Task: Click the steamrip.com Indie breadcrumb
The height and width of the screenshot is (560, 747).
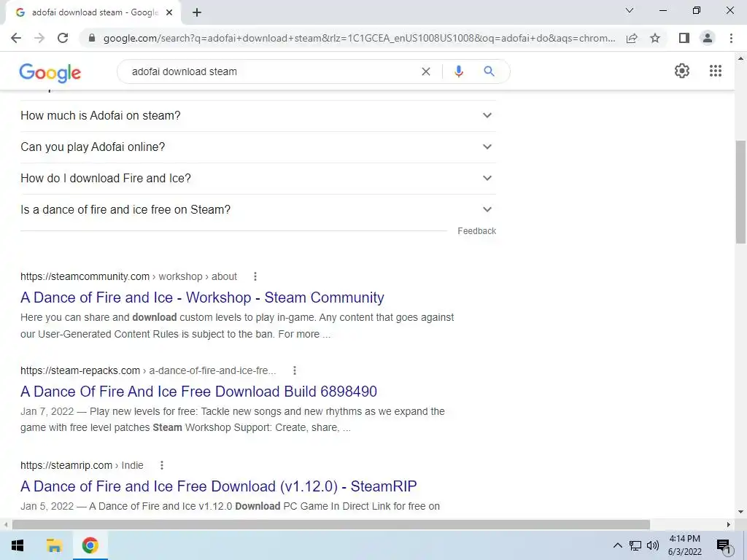Action: 82,465
